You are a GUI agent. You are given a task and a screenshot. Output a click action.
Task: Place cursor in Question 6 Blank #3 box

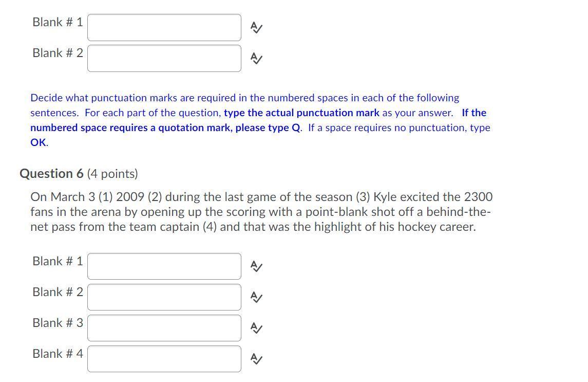click(164, 328)
